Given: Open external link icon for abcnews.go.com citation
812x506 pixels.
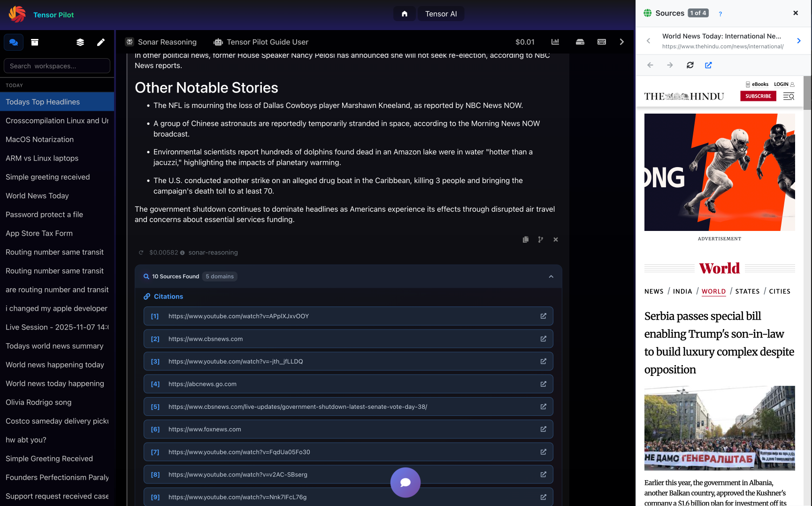Looking at the screenshot, I should point(543,384).
